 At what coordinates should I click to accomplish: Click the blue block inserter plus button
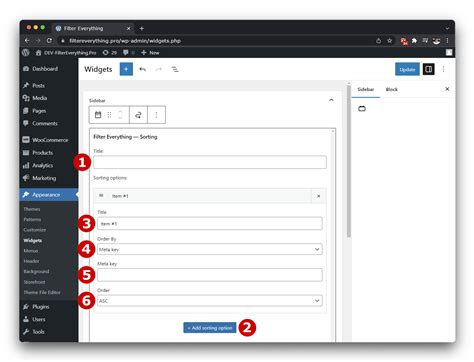[126, 69]
